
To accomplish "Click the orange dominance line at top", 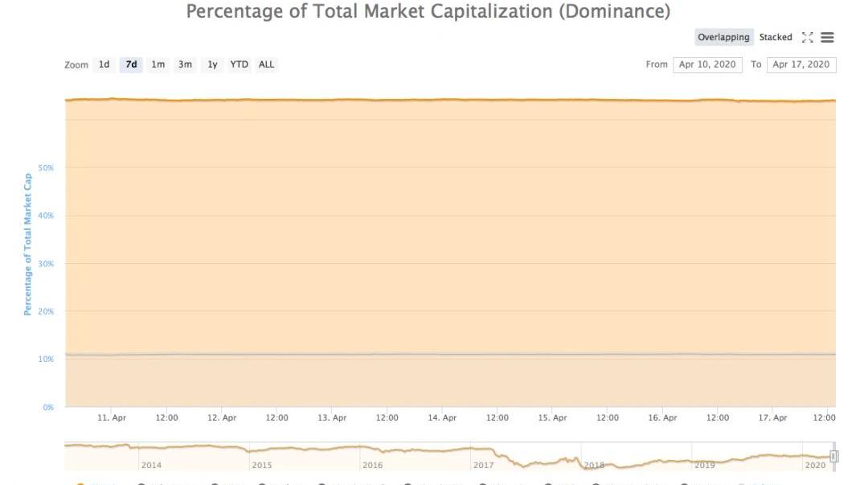I will tap(450, 101).
